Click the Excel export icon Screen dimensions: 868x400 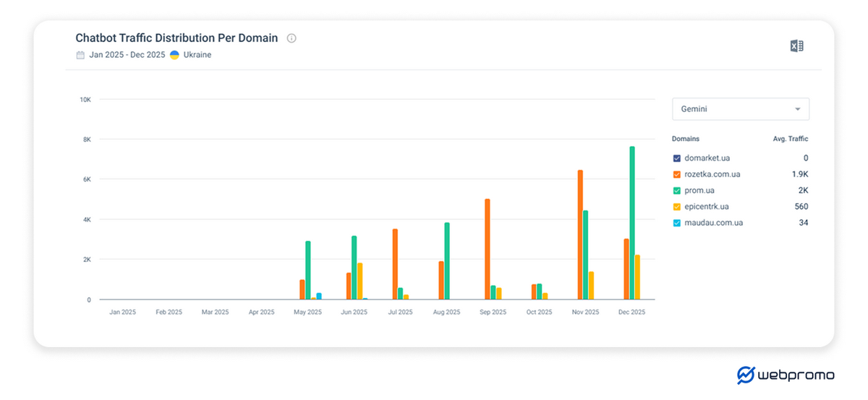(x=796, y=46)
